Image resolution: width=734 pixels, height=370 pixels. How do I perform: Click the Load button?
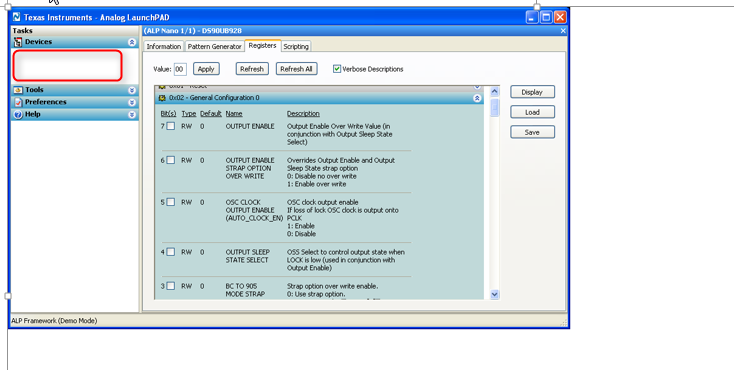pos(532,112)
